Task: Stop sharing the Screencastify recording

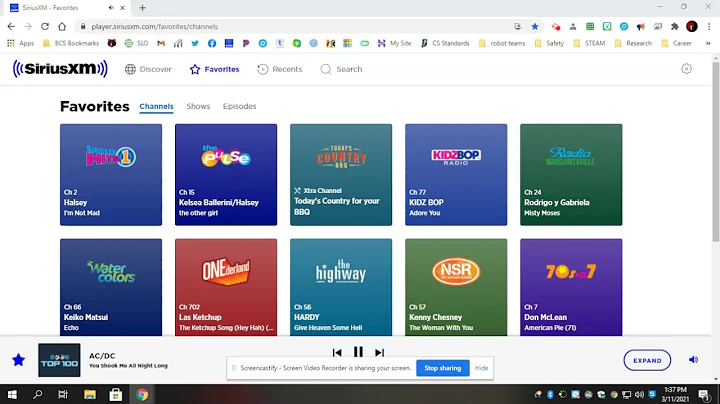Action: 443,368
